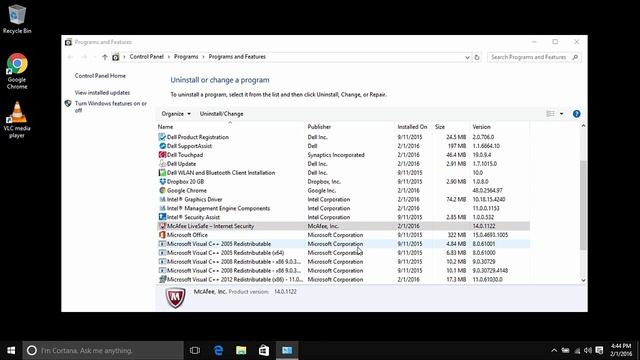Screen dimensions: 640x360
Task: Expand the Control Panel breadcrumb arrow
Action: pyautogui.click(x=169, y=57)
